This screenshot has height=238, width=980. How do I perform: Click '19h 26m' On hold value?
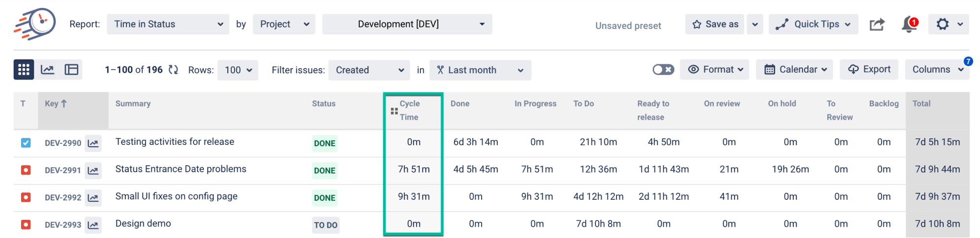tap(790, 169)
